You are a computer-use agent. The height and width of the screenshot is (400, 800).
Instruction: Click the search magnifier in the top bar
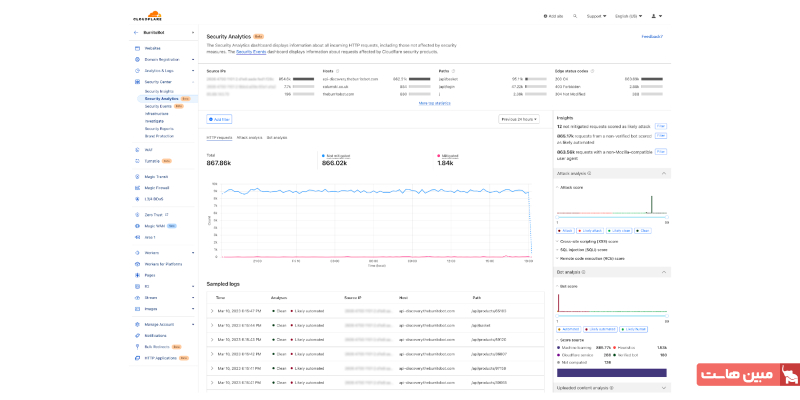pos(575,16)
